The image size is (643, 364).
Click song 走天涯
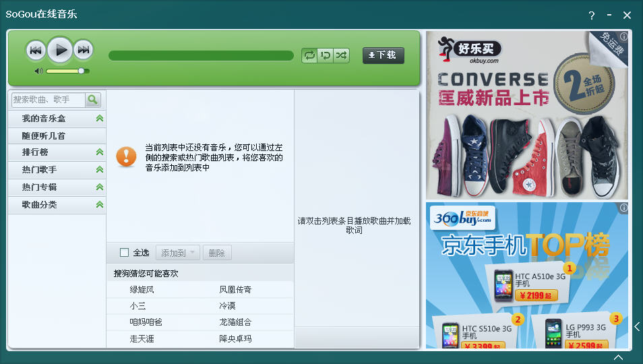[142, 338]
